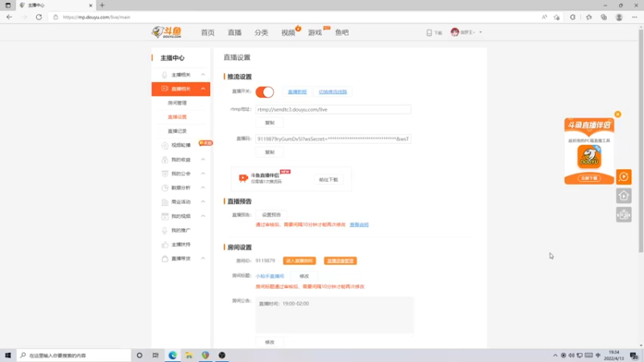
Task: Open the 游戏 navigation item
Action: [x=315, y=32]
